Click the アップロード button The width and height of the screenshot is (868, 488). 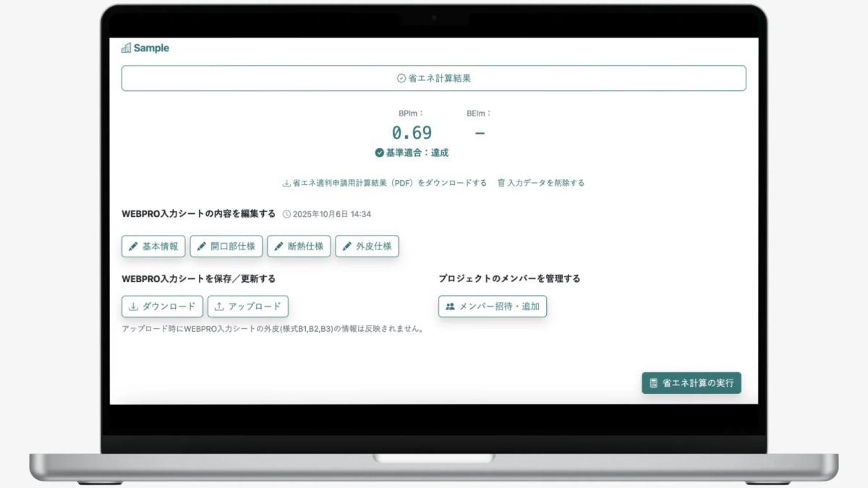coord(247,306)
